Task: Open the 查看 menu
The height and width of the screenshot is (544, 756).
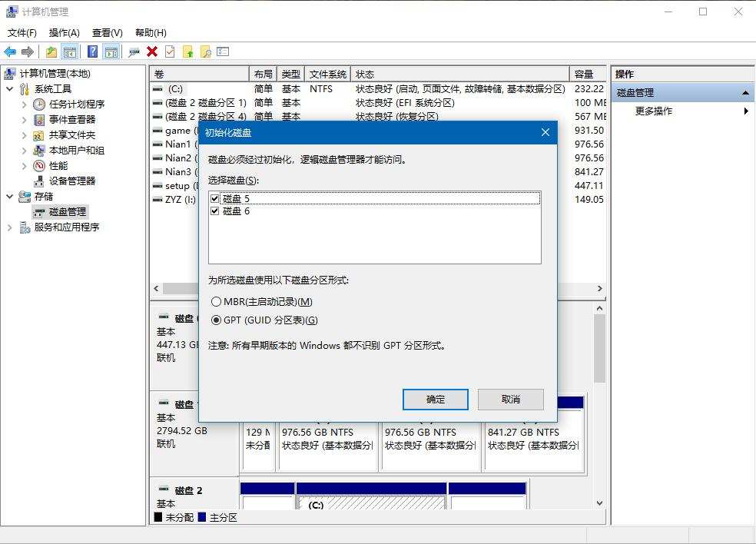Action: tap(106, 32)
